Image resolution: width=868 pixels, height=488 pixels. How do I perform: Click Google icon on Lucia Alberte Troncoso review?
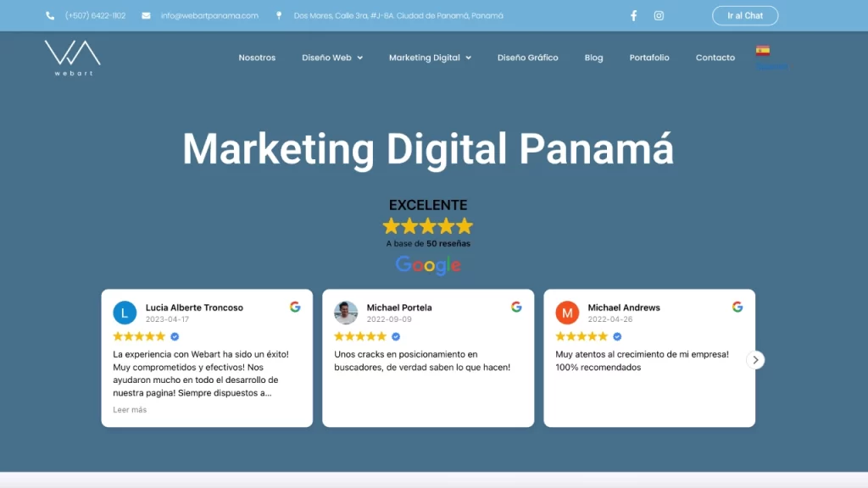(295, 307)
